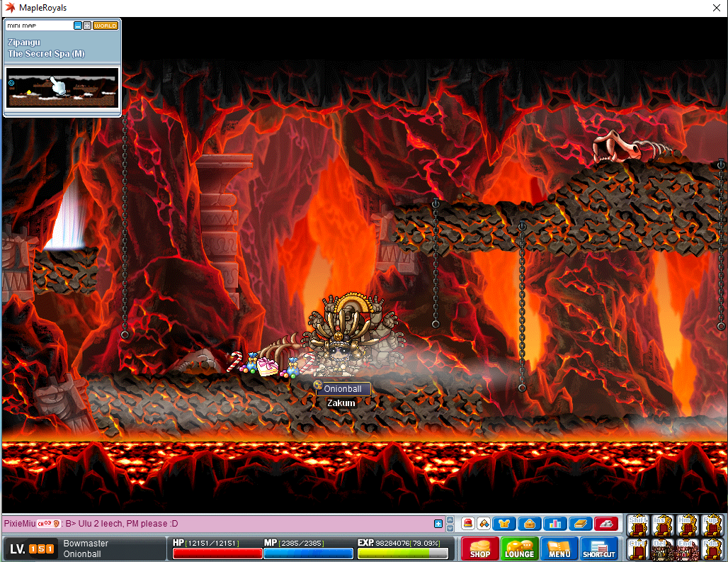The width and height of the screenshot is (728, 562).
Task: Expand the chat window with plus button
Action: (x=438, y=524)
